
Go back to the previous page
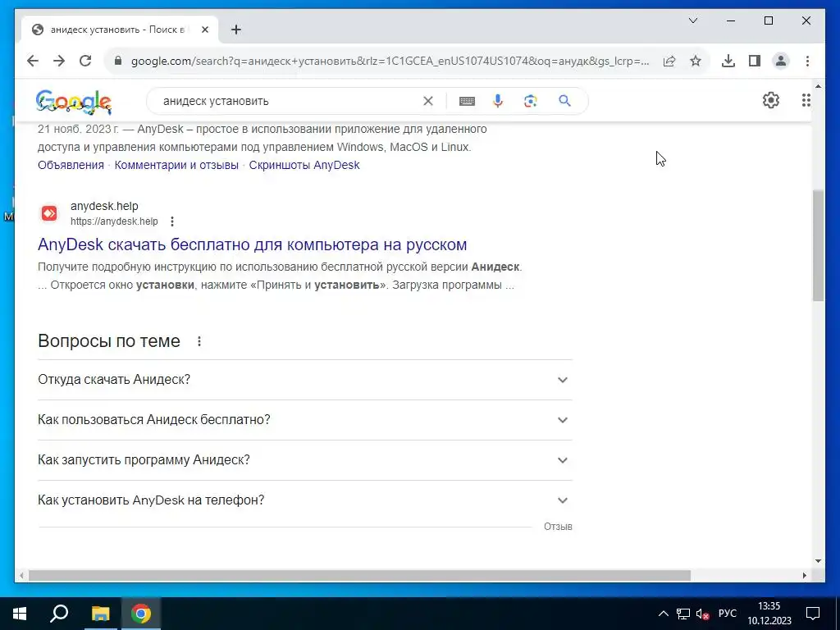coord(33,61)
